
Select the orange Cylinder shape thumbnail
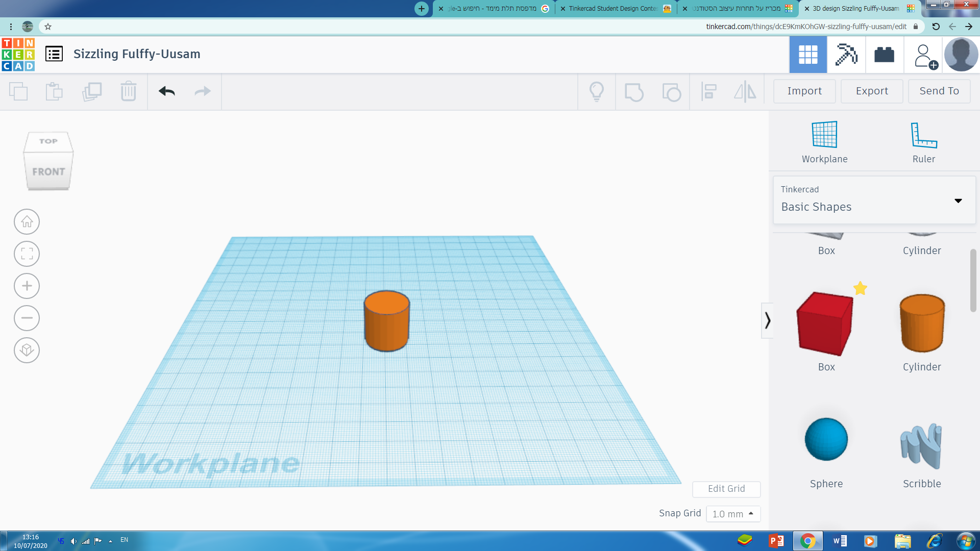(x=921, y=323)
